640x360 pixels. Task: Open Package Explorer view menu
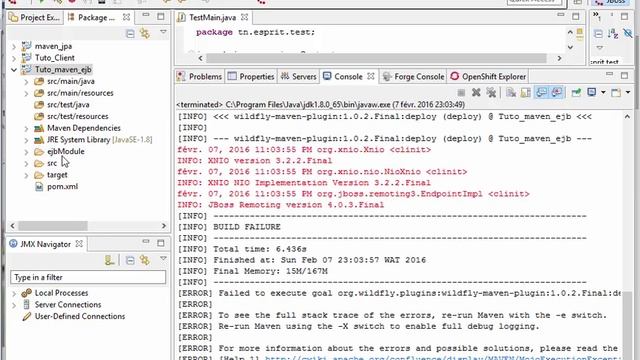163,32
